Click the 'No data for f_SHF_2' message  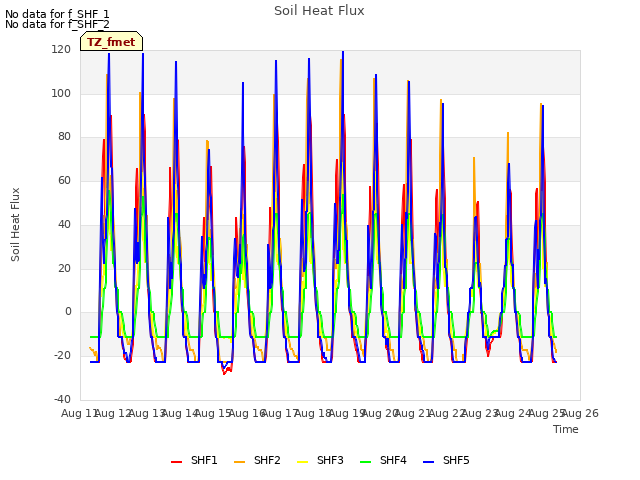pyautogui.click(x=57, y=24)
